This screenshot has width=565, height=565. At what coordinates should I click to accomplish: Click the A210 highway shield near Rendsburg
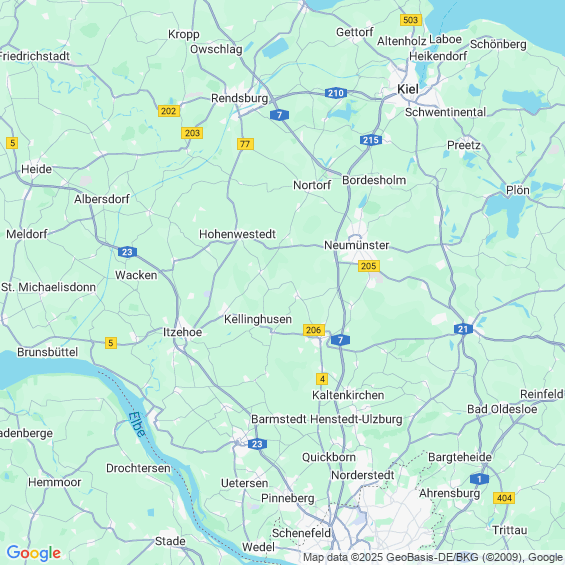(x=335, y=93)
